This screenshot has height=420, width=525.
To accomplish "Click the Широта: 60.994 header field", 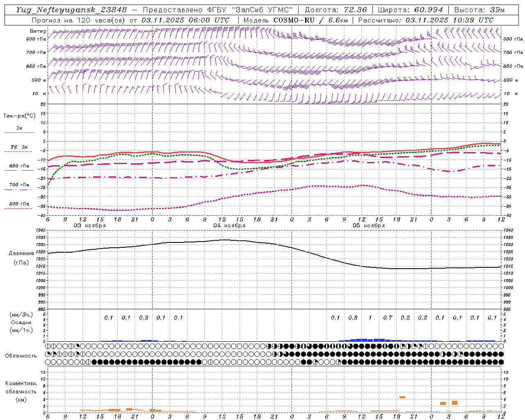I will (x=410, y=10).
